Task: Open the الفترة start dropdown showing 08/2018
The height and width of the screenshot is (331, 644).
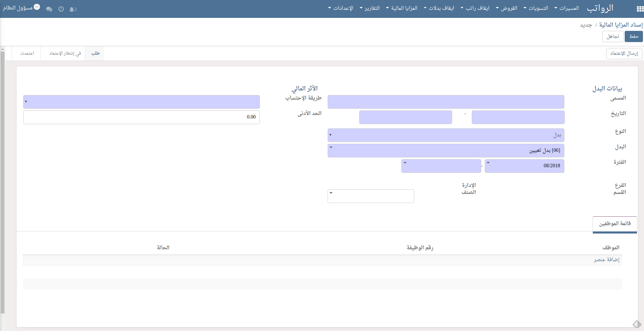Action: coord(524,166)
